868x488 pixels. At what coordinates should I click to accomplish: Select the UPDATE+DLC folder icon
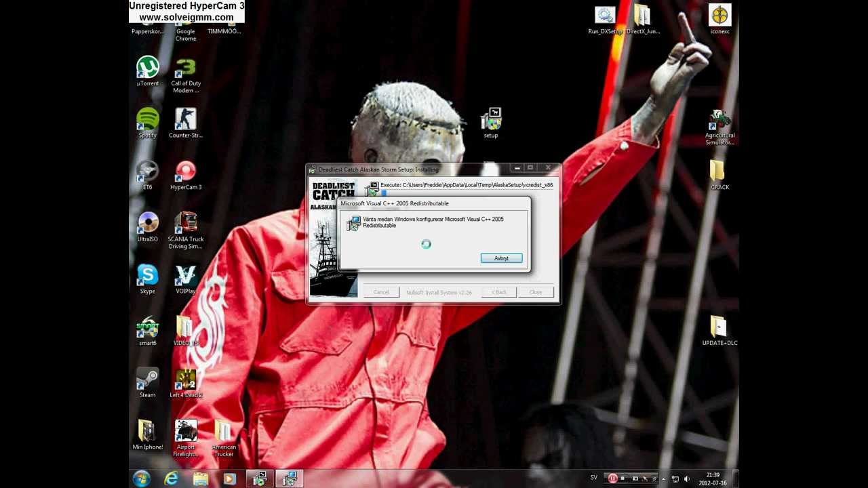(719, 331)
